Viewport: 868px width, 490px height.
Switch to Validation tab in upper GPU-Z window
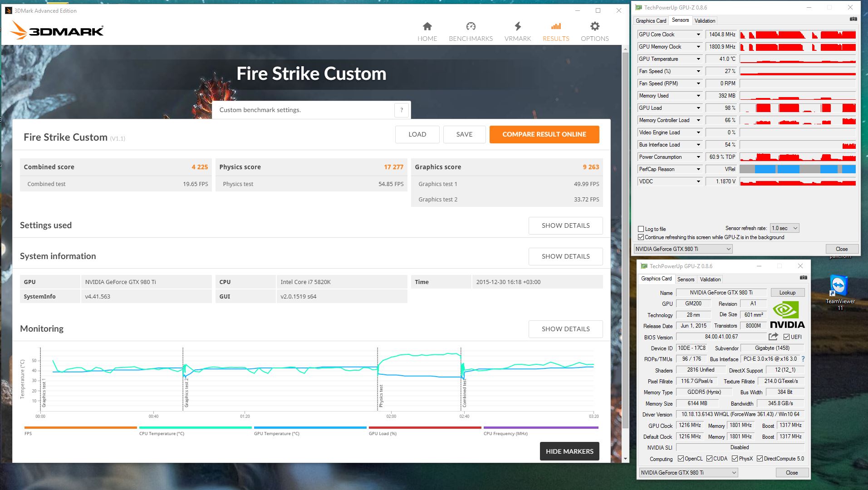point(705,20)
